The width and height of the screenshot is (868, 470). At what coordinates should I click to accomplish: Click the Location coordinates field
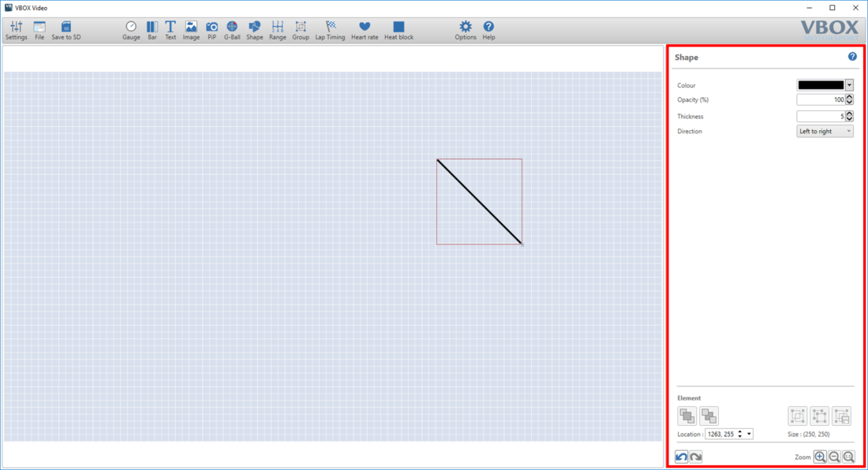(x=720, y=434)
